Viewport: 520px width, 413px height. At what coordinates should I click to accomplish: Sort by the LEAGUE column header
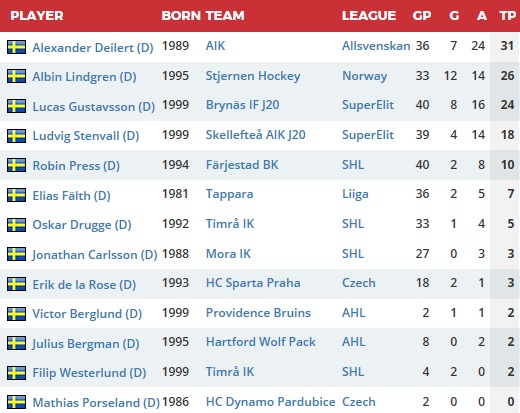(x=369, y=16)
